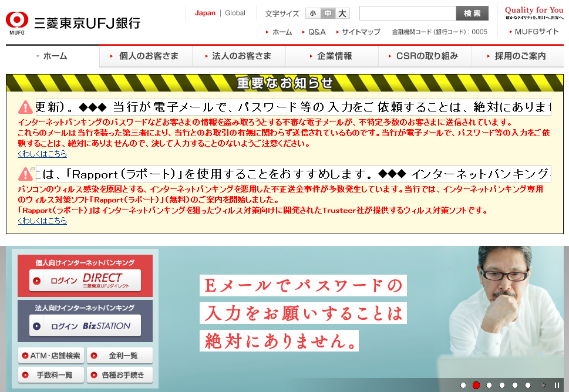Switch to the Global site
This screenshot has height=392, width=569.
(235, 13)
